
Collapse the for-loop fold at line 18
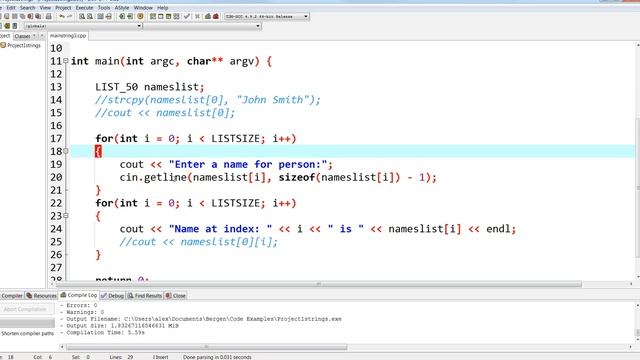click(x=66, y=151)
